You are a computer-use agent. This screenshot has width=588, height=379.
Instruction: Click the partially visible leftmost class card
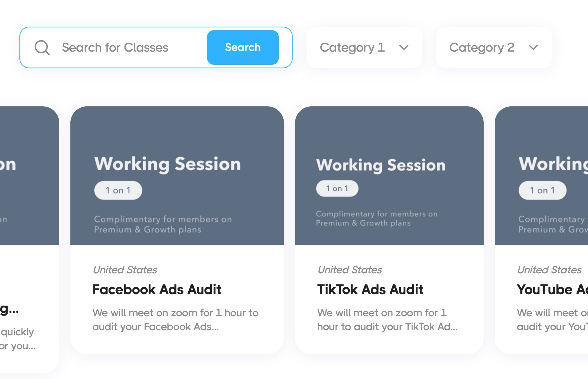(28, 243)
